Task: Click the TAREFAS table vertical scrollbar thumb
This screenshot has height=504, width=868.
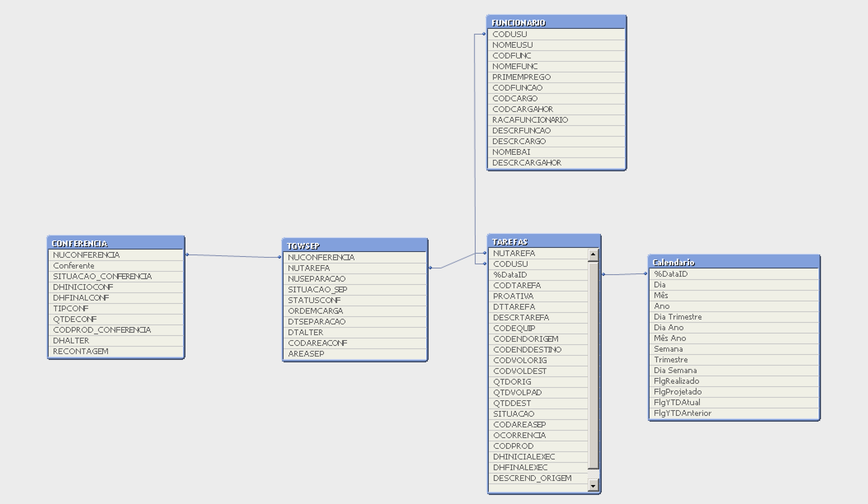Action: [593, 365]
